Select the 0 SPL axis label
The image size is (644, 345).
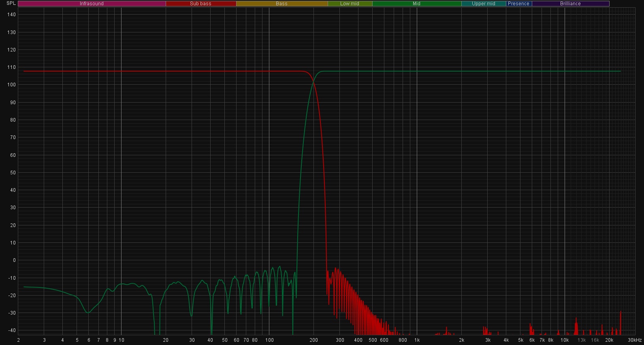[14, 260]
